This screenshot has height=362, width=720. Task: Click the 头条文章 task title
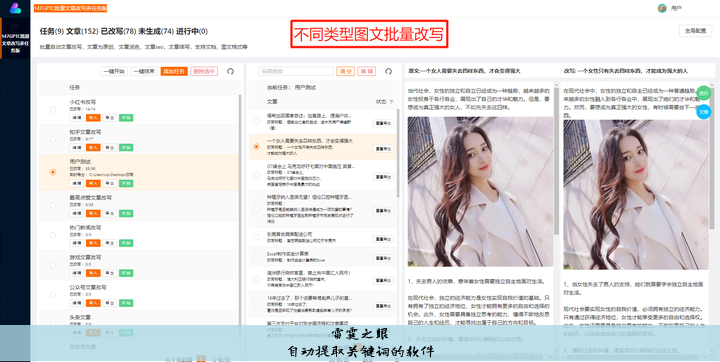click(x=80, y=317)
